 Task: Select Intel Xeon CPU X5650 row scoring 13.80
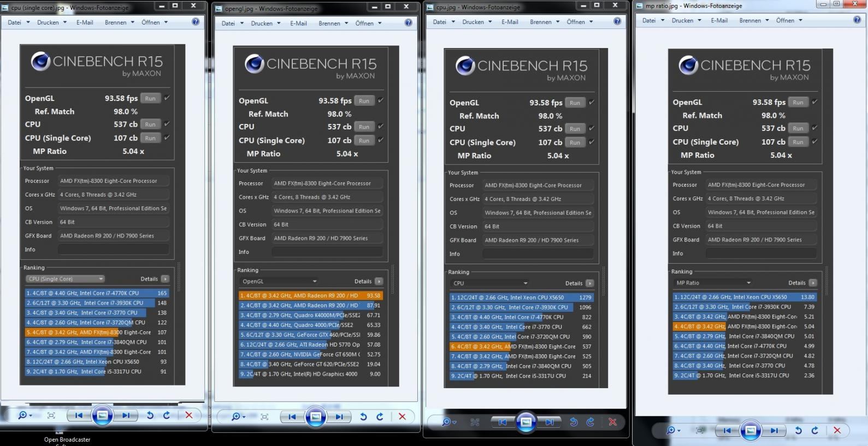745,297
